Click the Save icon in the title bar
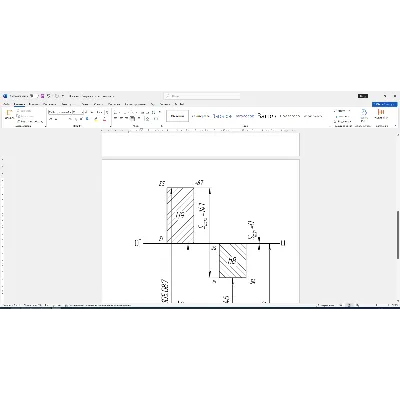 click(x=42, y=96)
